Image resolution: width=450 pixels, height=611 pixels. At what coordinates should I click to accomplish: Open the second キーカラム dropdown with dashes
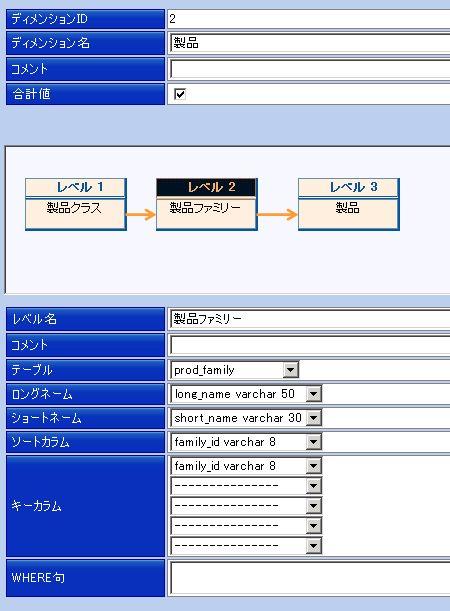[x=246, y=486]
